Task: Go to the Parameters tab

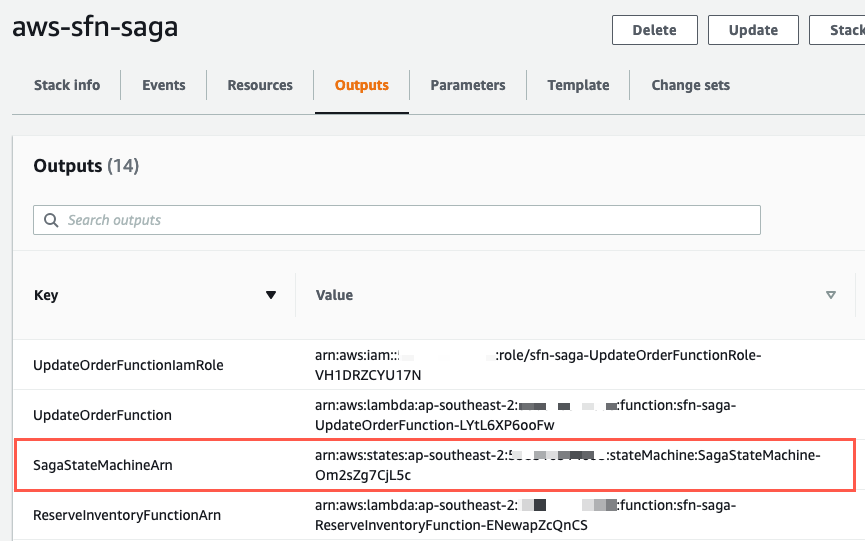Action: [468, 85]
